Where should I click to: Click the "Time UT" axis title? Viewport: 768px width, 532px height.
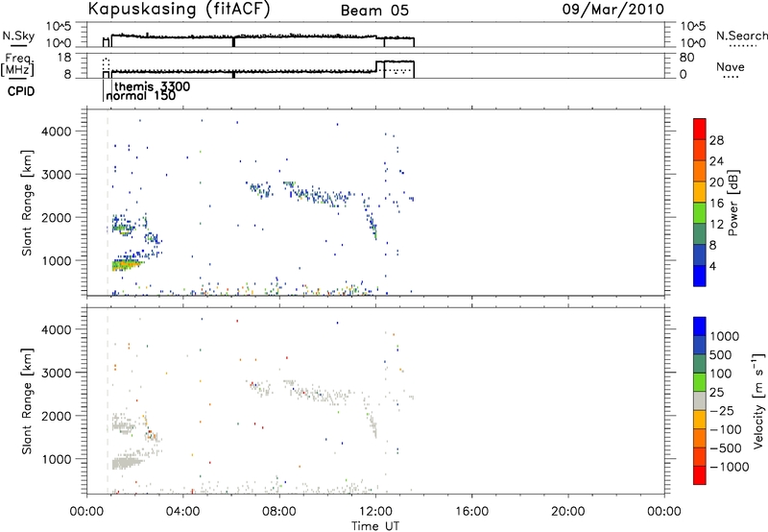375,526
